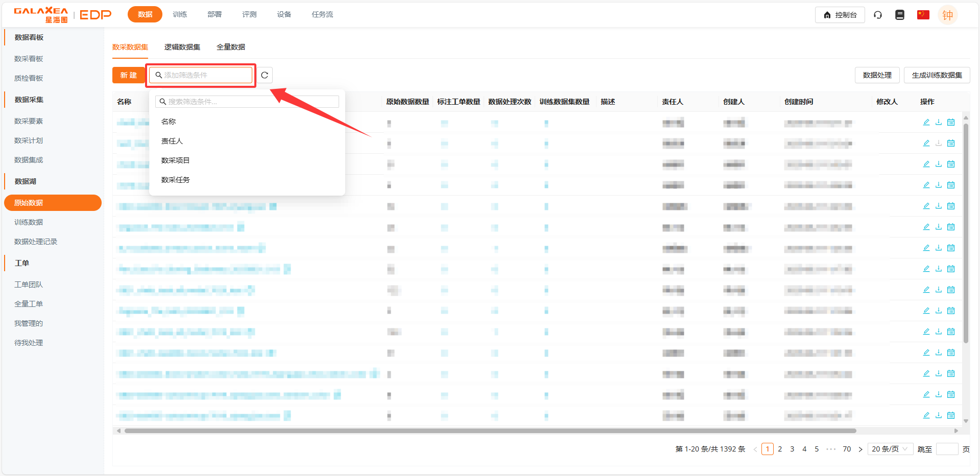Open 训练数据 in the left sidebar
The image size is (980, 476).
click(x=29, y=222)
